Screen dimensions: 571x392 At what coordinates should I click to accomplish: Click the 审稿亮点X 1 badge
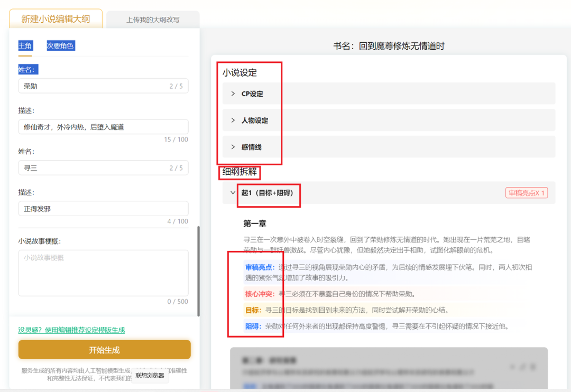click(527, 193)
